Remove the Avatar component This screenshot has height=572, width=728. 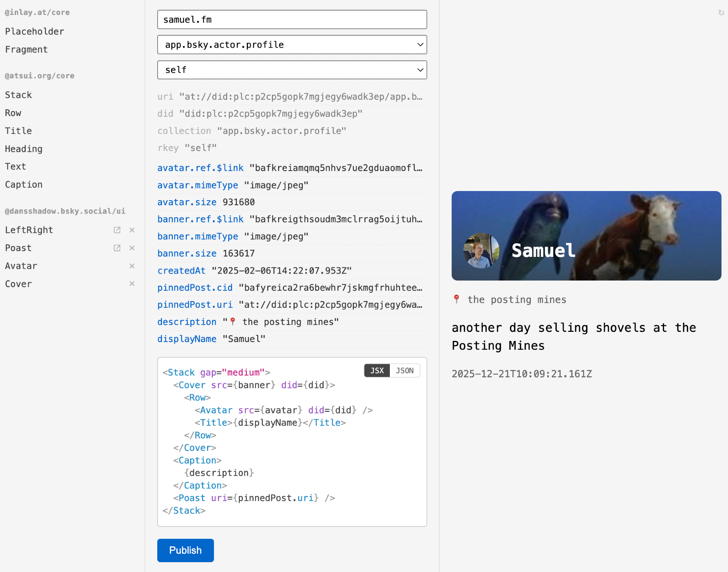tap(132, 266)
